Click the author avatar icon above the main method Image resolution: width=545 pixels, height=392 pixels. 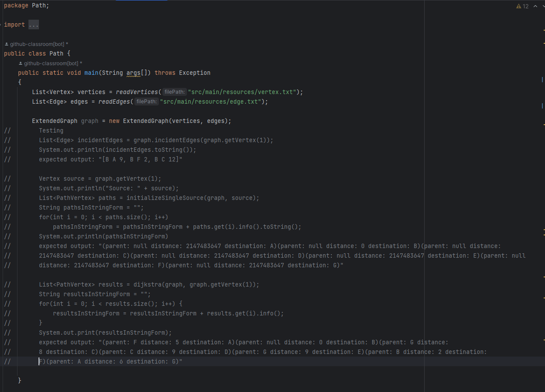[x=20, y=63]
